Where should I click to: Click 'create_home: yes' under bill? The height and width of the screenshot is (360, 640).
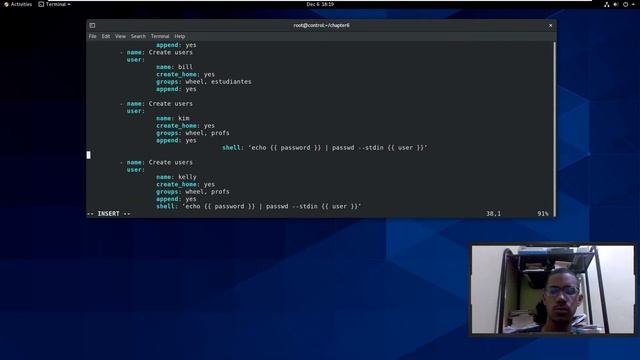click(185, 74)
